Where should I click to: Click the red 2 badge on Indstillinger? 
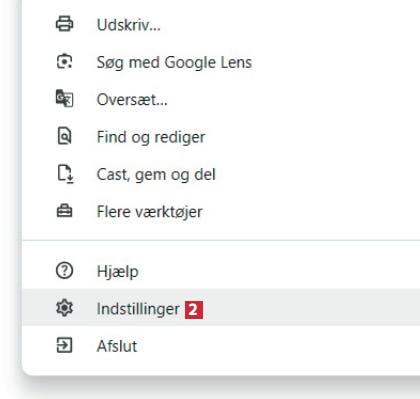point(194,310)
